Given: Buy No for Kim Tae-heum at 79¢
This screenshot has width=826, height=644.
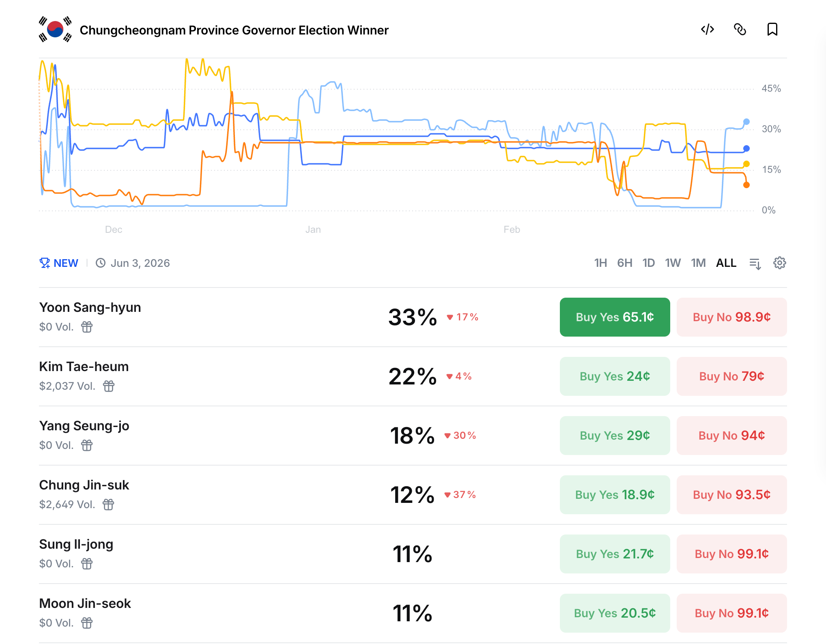Looking at the screenshot, I should click(x=731, y=376).
